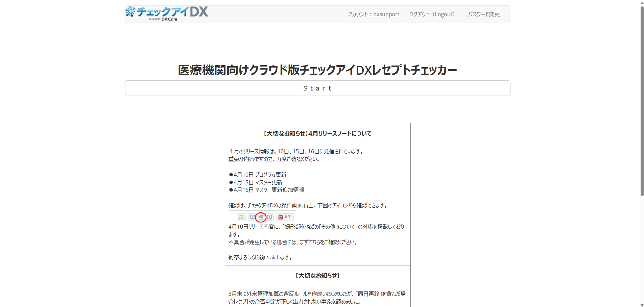Click the page title 医療機関向けクラウド版チェックアイDXレセプトチェッカー
This screenshot has height=307, width=644.
[317, 70]
